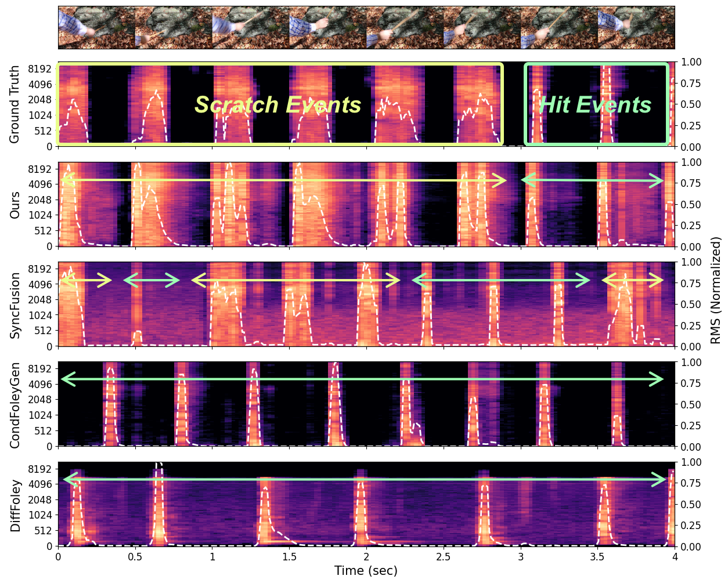Select the 3 tick label on time axis
This screenshot has width=728, height=583.
pyautogui.click(x=521, y=557)
